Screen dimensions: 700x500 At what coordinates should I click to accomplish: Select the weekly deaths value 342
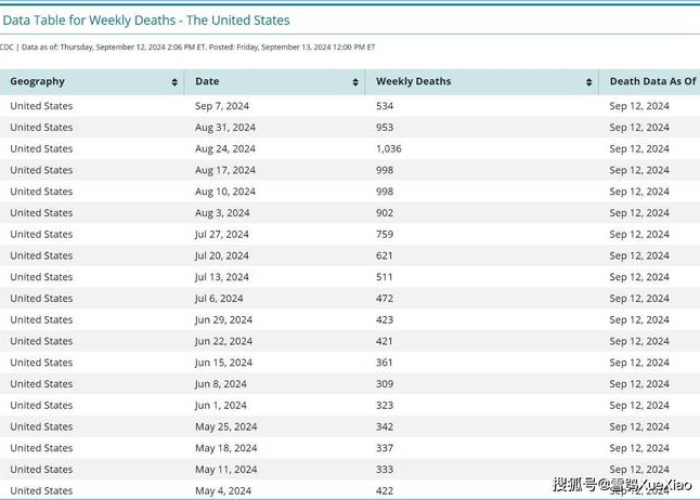tap(384, 427)
